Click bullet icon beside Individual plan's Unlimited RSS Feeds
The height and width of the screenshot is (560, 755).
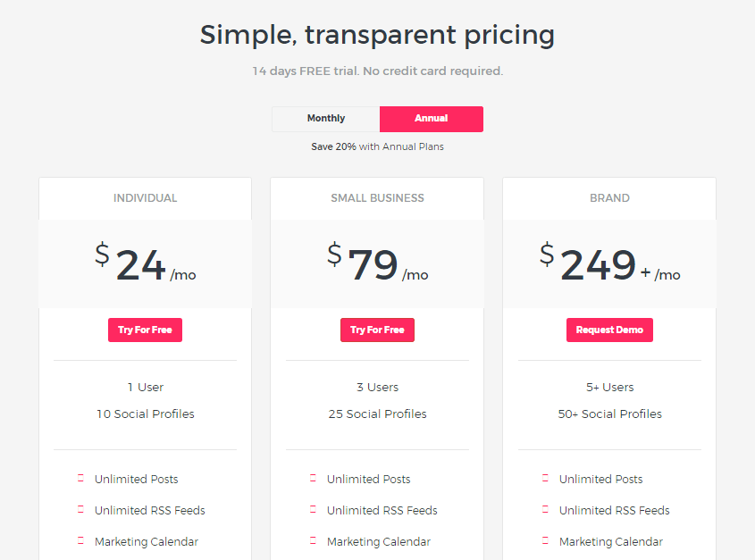coord(80,511)
